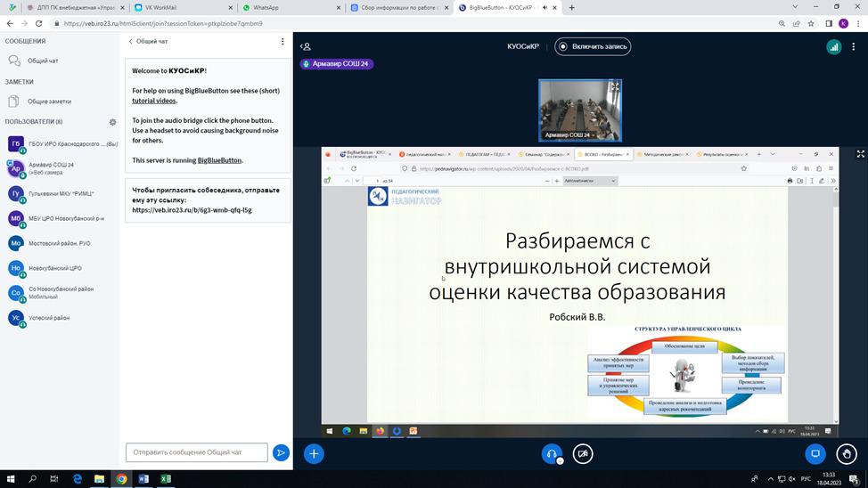
Task: Click the blue plus actions button
Action: 314,453
